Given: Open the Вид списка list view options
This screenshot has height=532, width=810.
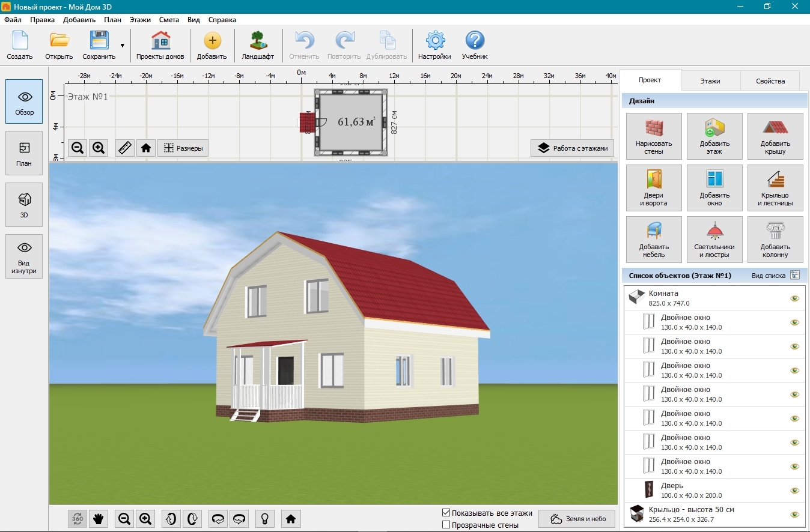Looking at the screenshot, I should pos(795,276).
